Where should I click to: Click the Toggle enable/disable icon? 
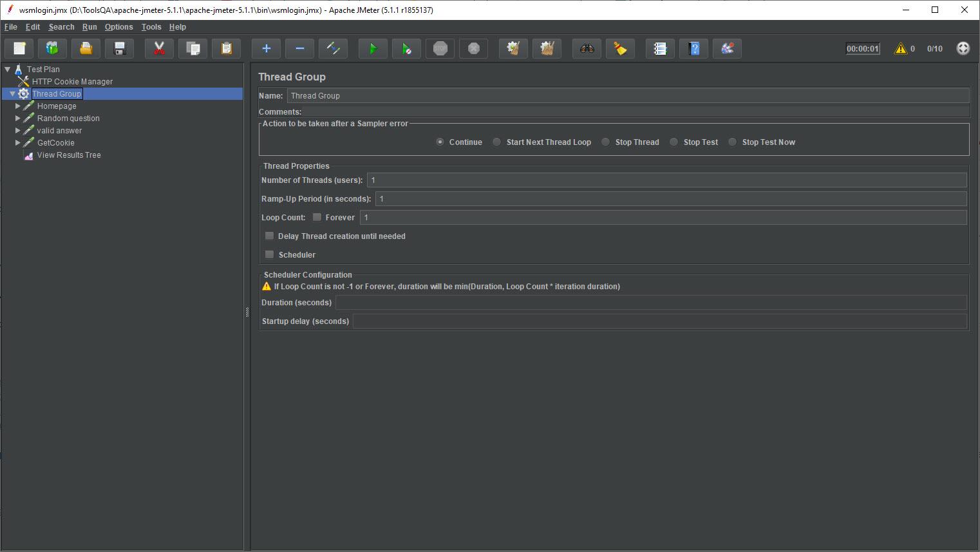(x=334, y=48)
